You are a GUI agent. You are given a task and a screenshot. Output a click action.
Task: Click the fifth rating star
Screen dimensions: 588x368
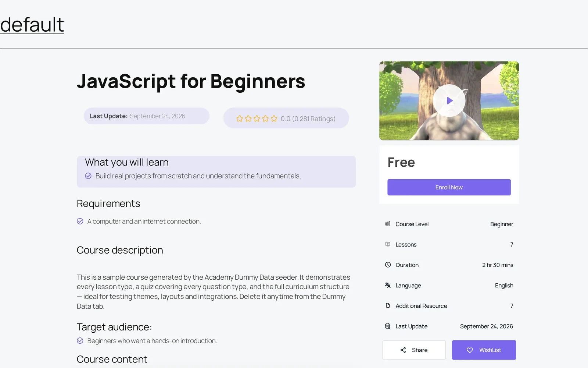[274, 118]
